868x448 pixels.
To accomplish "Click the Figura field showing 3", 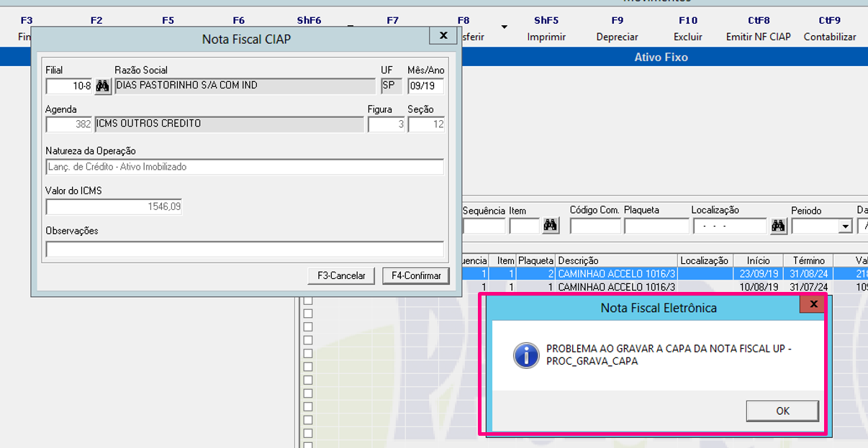I will click(386, 124).
